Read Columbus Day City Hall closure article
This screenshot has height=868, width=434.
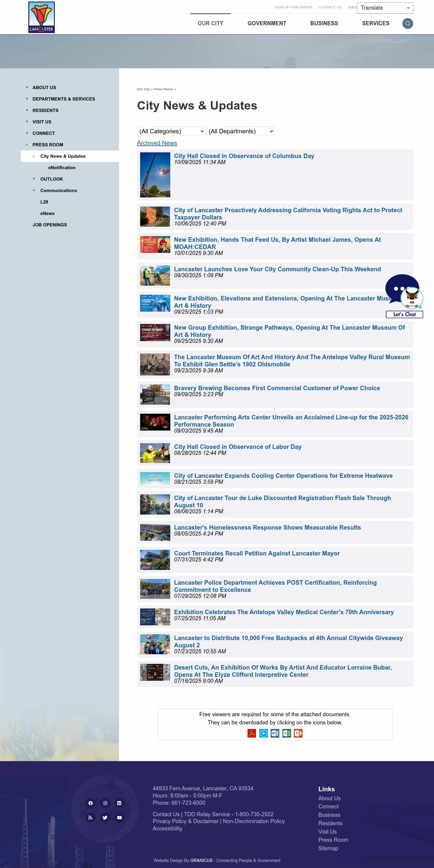point(244,156)
